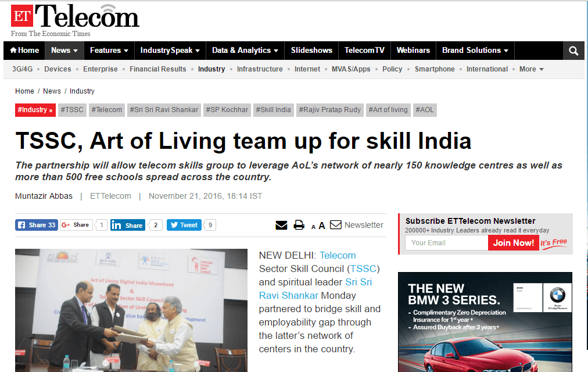Screen dimensions: 588x372
Task: Select Industry subcategory
Action: (x=211, y=69)
